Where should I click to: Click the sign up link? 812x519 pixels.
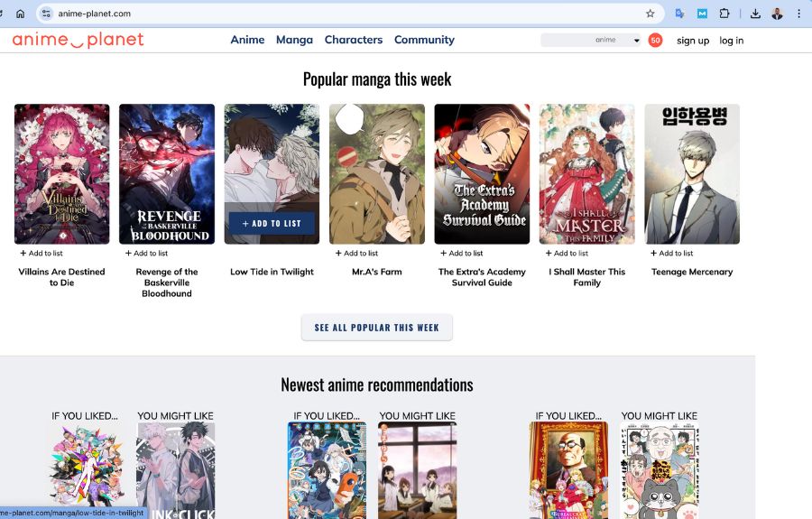pos(693,41)
